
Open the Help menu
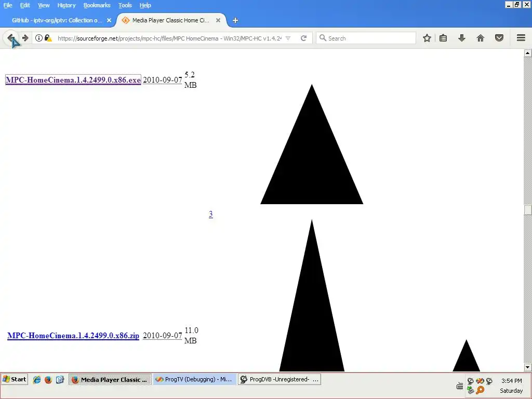(145, 5)
